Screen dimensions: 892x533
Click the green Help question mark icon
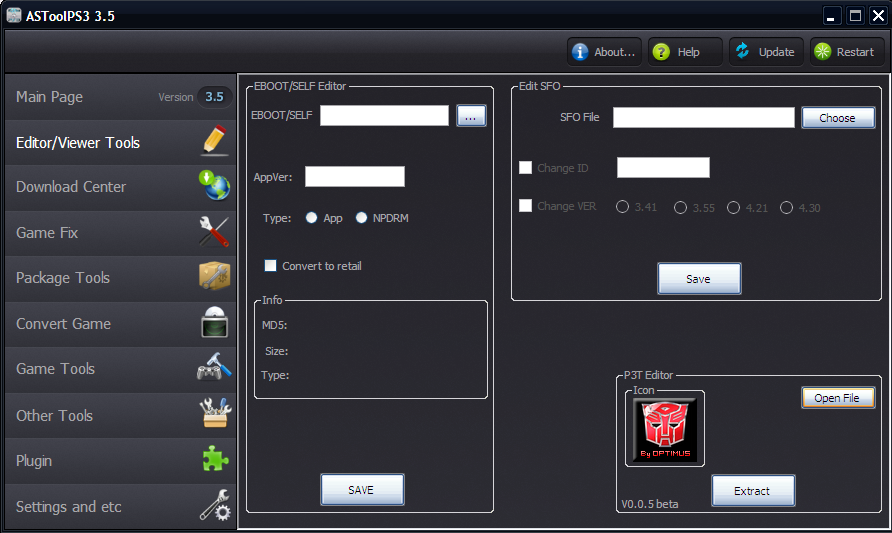[x=661, y=52]
